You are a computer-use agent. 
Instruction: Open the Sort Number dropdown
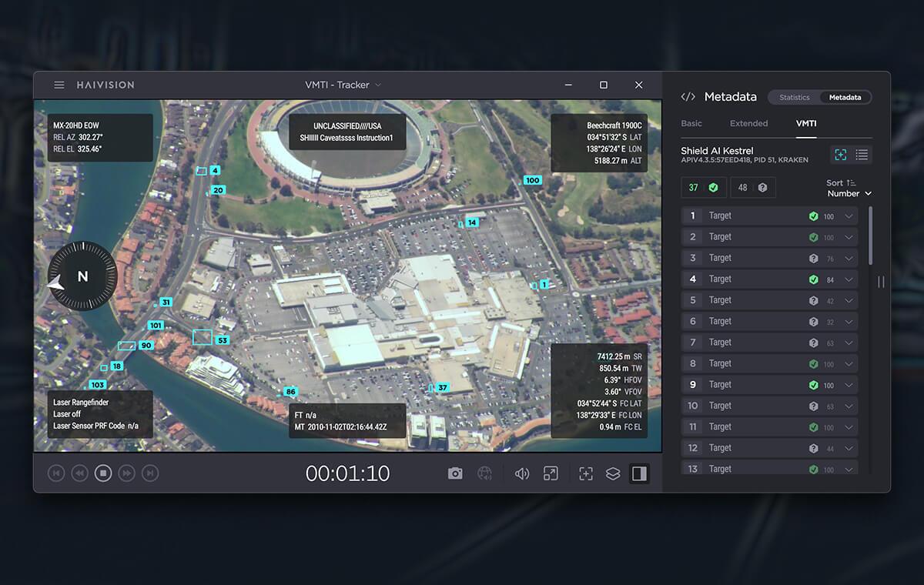[849, 193]
